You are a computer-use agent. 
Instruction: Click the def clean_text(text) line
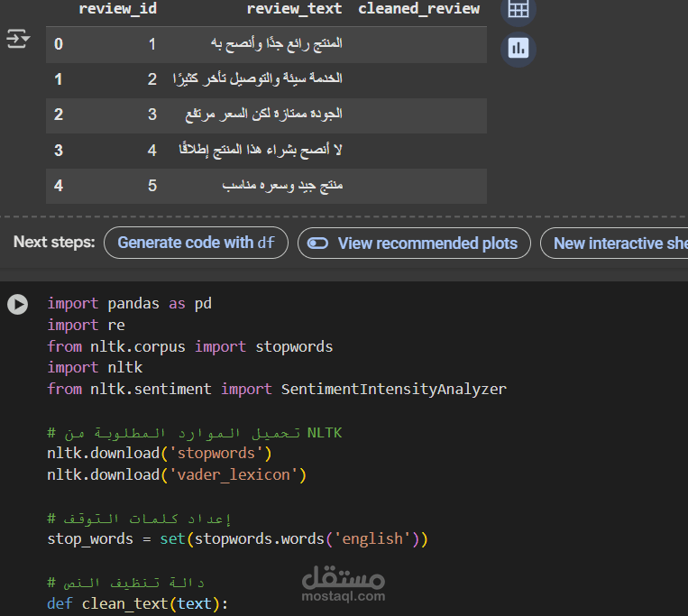pyautogui.click(x=138, y=603)
